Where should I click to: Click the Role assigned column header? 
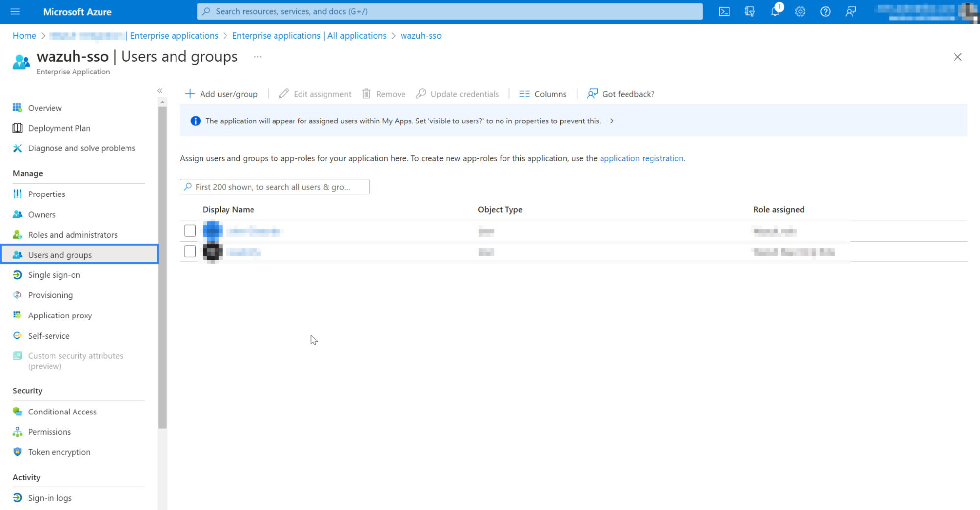779,209
